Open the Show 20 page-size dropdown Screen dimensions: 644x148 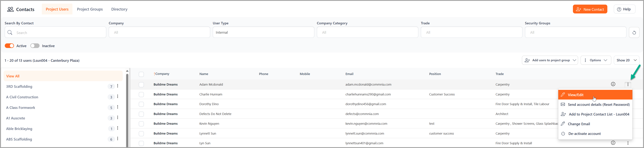coord(626,60)
